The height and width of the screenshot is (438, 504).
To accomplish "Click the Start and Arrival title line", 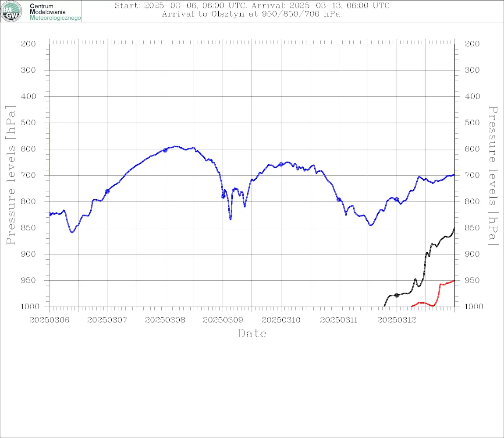I will pyautogui.click(x=252, y=5).
